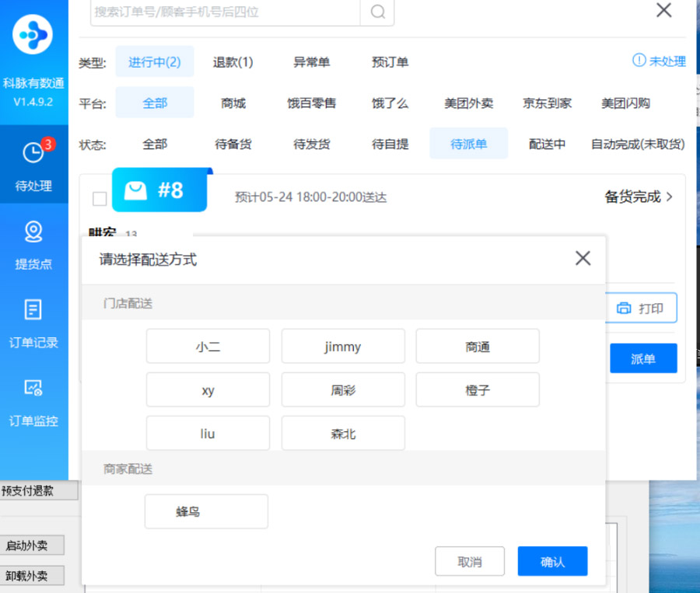Image resolution: width=700 pixels, height=593 pixels.
Task: Filter by 商城 platform
Action: (233, 103)
